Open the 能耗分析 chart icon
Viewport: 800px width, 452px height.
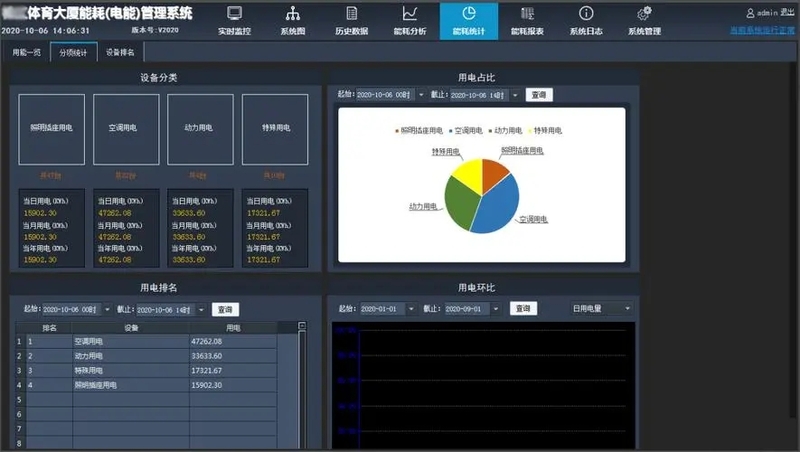click(x=410, y=14)
